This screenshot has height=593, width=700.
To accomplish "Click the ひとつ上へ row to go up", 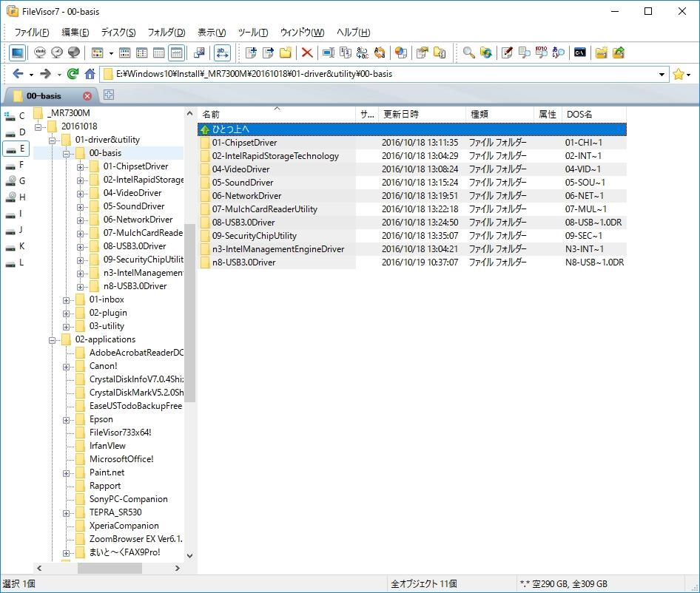I will click(412, 129).
